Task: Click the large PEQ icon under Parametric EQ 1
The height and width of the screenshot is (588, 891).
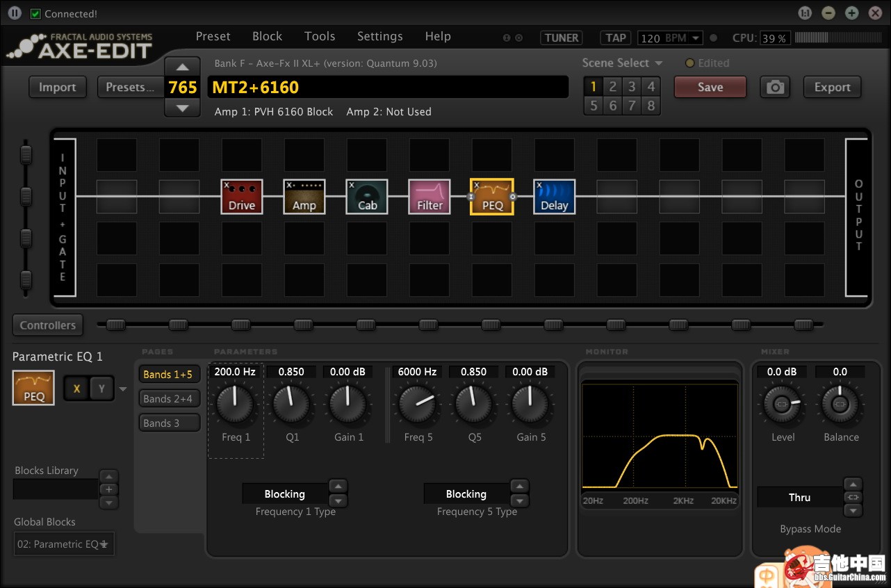Action: click(x=33, y=388)
